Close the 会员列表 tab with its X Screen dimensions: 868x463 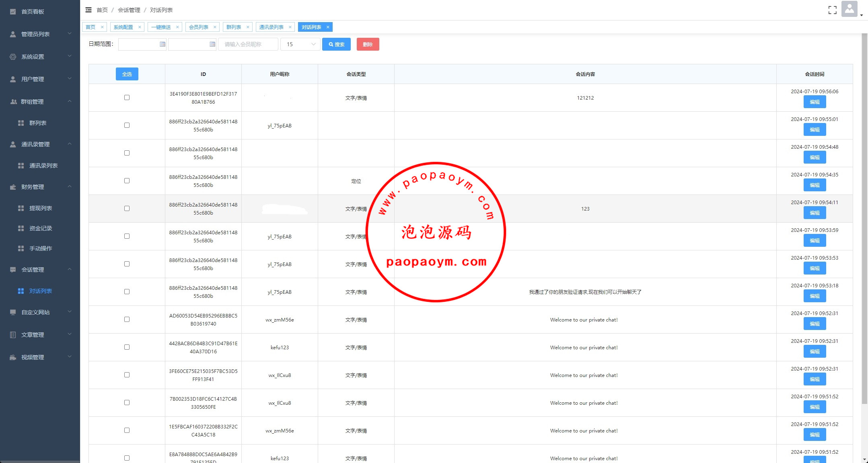tap(215, 27)
